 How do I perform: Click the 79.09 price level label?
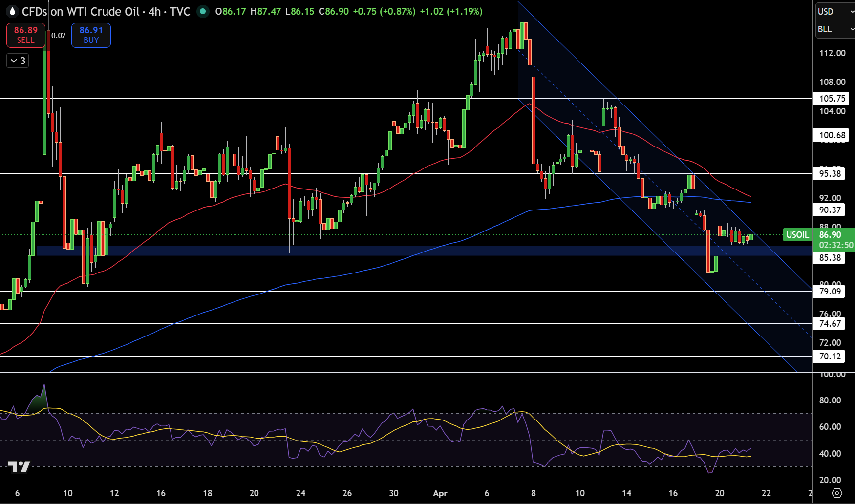click(830, 292)
